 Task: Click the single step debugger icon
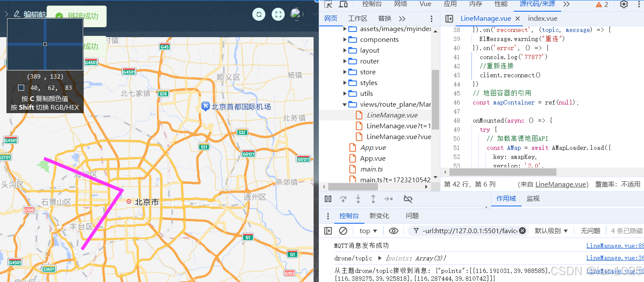(x=389, y=199)
